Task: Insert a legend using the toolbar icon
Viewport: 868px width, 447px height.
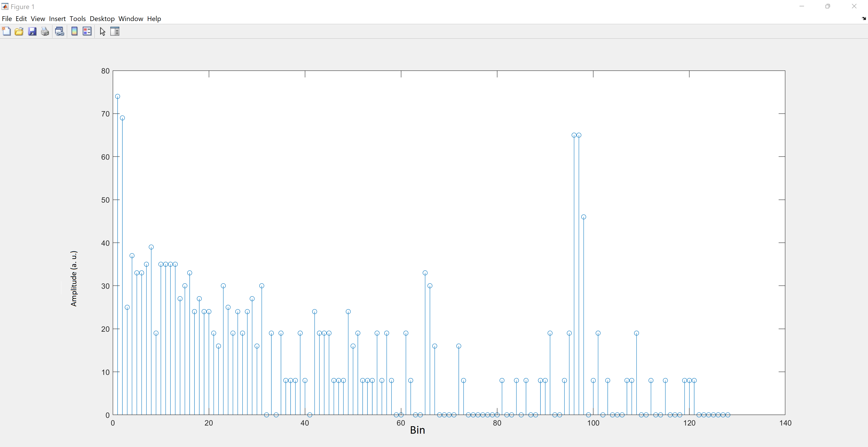Action: click(x=87, y=31)
